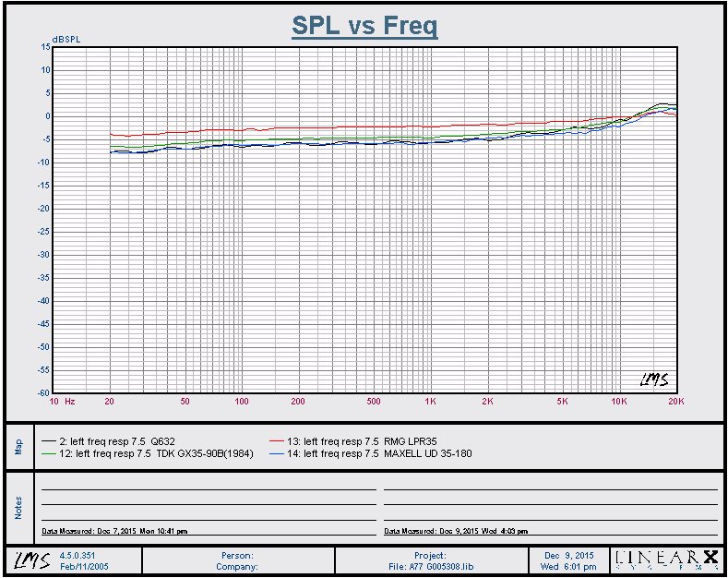Click the Map section label

pyautogui.click(x=18, y=446)
